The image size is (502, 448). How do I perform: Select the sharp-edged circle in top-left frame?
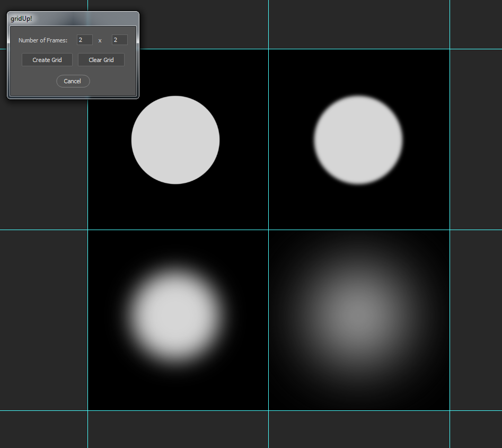pos(175,140)
